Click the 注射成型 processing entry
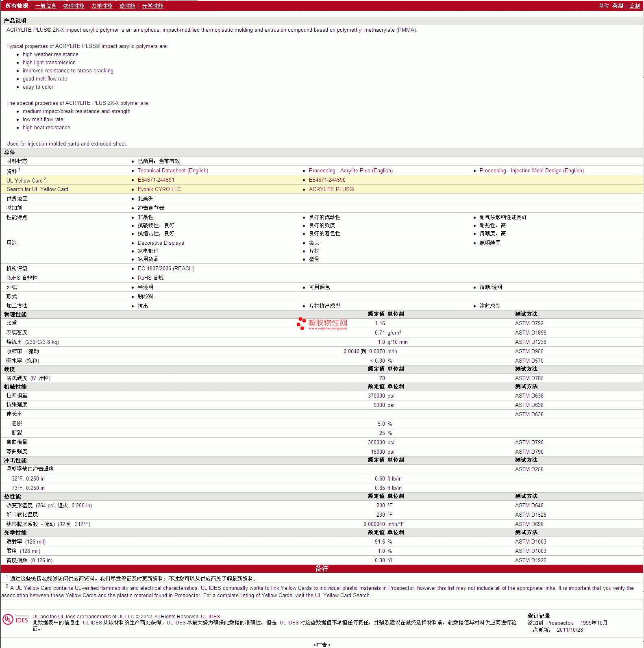The height and width of the screenshot is (648, 644). tap(490, 306)
